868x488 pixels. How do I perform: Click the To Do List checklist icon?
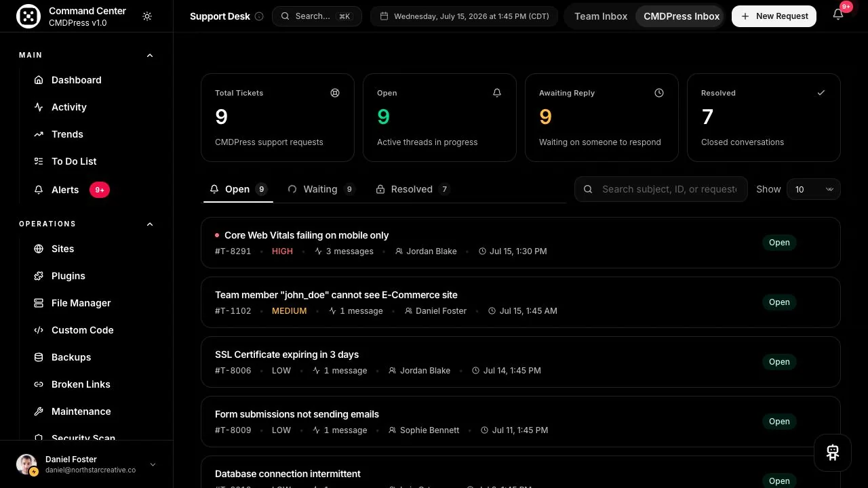[39, 161]
